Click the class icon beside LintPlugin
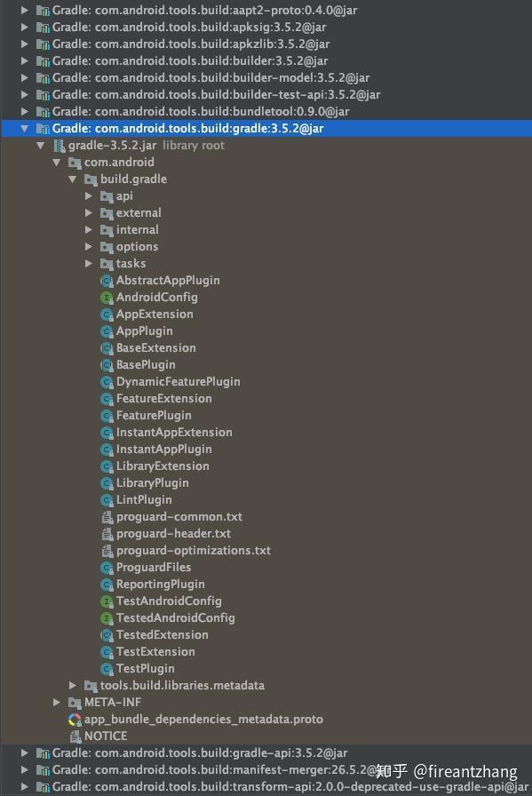Viewport: 532px width, 796px height. point(107,500)
